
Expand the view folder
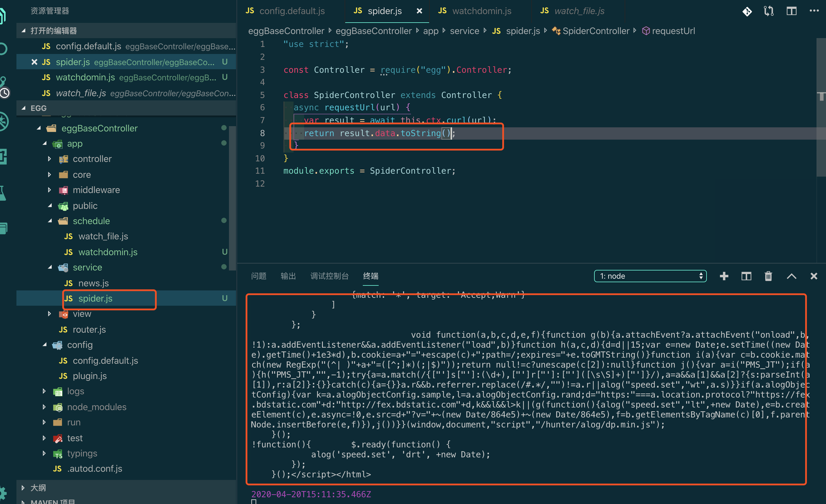coord(50,314)
